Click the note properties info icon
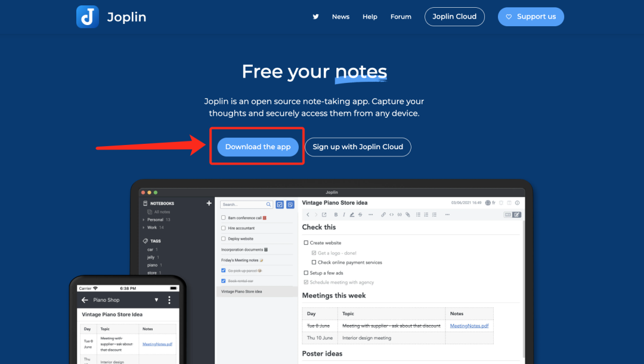This screenshot has height=364, width=644. click(x=518, y=203)
